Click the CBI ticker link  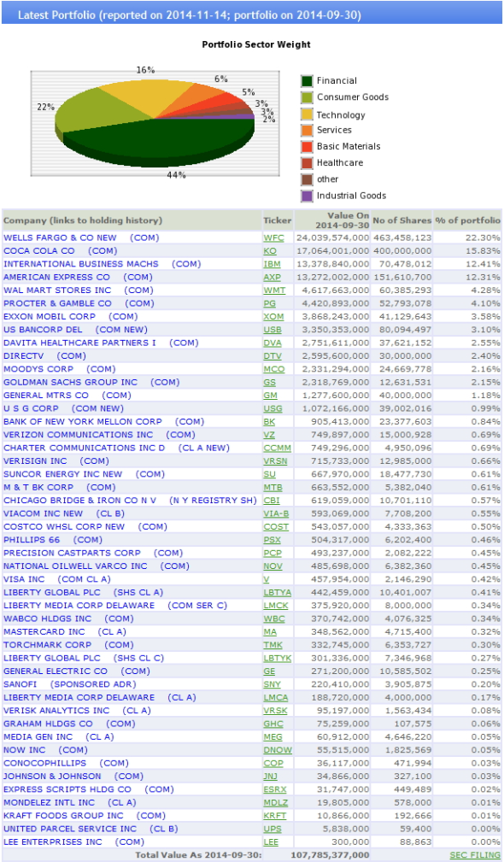tap(271, 501)
